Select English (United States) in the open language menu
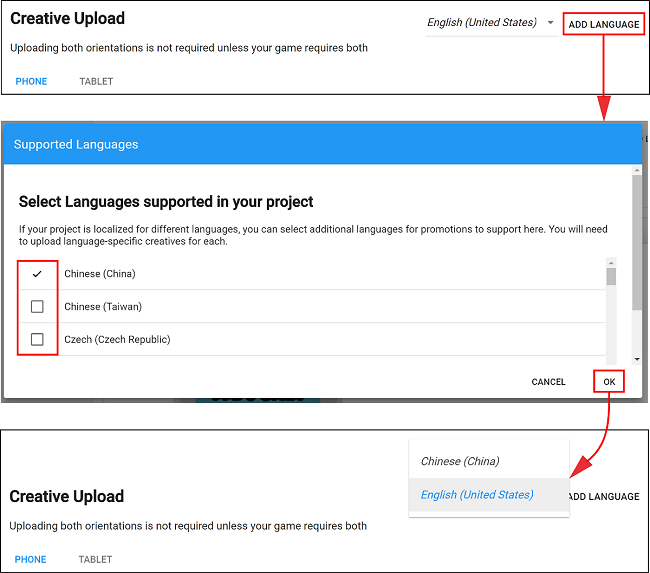Screen dimensions: 650x573 pos(489,495)
